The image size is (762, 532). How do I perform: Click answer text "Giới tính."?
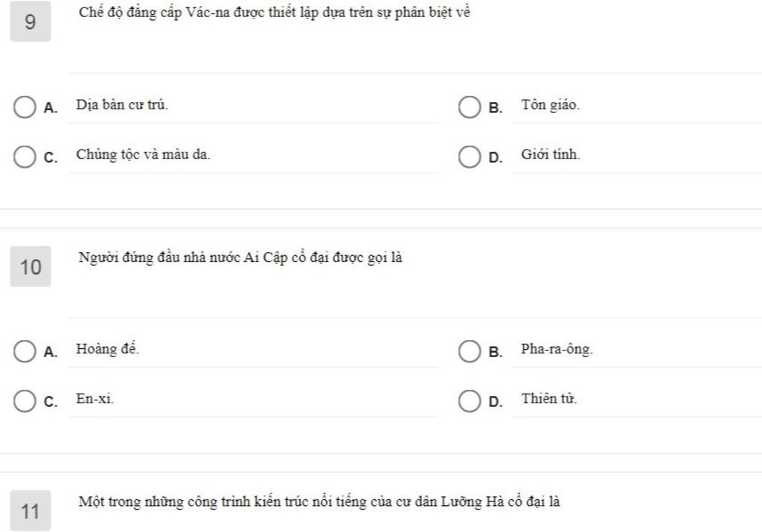[550, 155]
